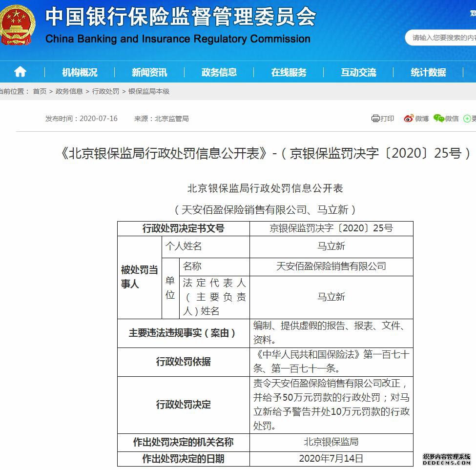The image size is (476, 470).
Task: Click the 行政处罚依据 header cell
Action: click(184, 362)
